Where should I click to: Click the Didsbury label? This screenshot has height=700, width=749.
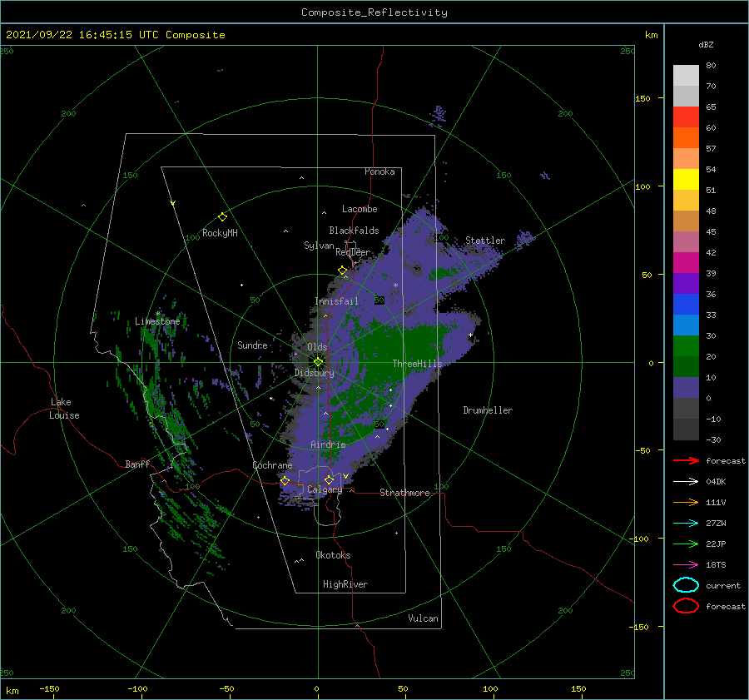click(315, 373)
